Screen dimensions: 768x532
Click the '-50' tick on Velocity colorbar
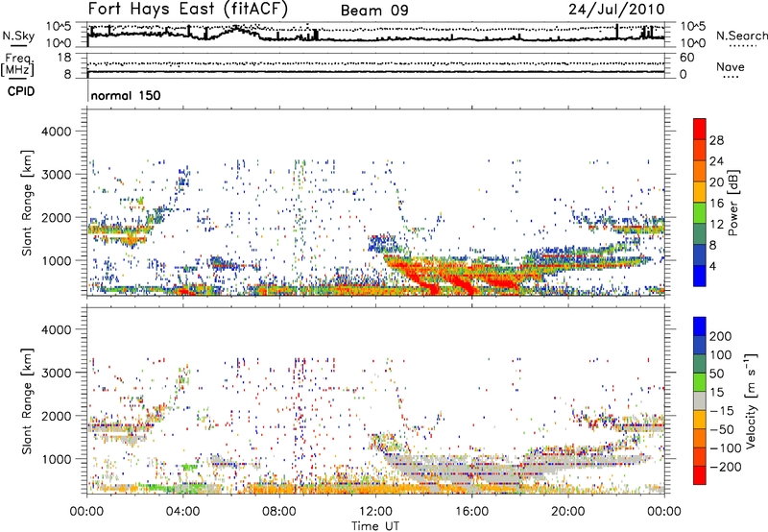coord(721,429)
